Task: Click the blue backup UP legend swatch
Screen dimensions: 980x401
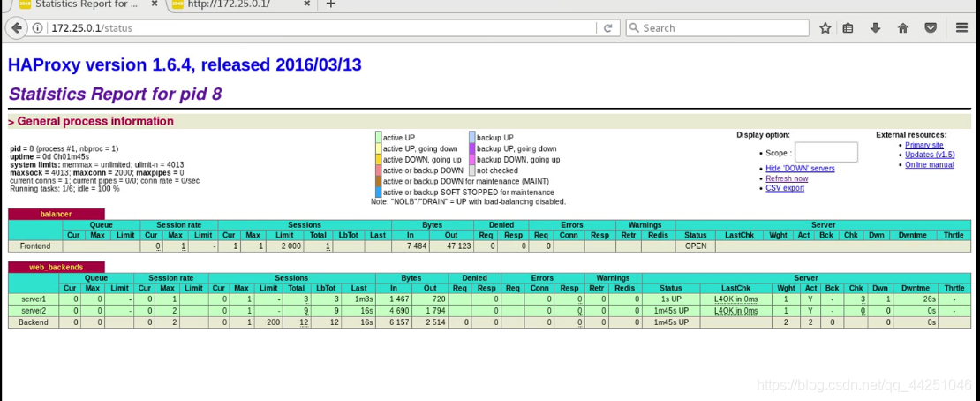Action: tap(471, 137)
